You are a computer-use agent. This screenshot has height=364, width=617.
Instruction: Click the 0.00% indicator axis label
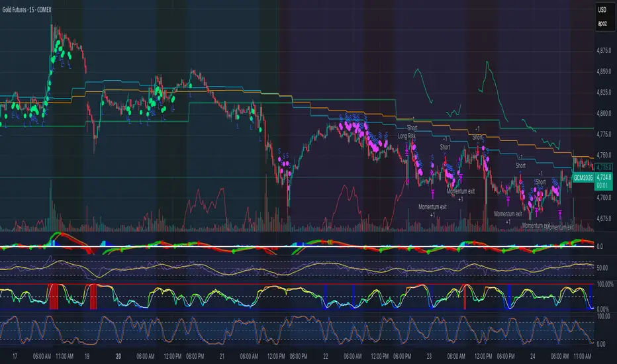[603, 309]
